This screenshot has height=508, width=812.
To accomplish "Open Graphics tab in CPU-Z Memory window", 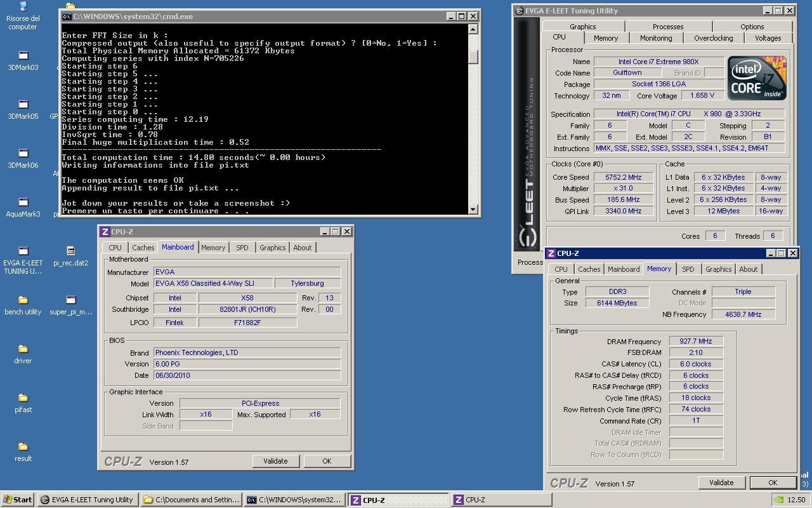I will tap(718, 269).
